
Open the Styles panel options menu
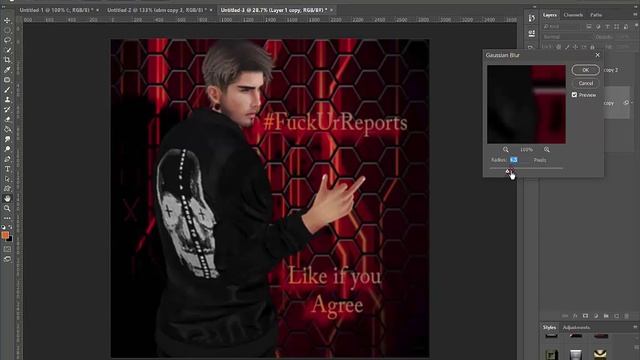click(636, 327)
